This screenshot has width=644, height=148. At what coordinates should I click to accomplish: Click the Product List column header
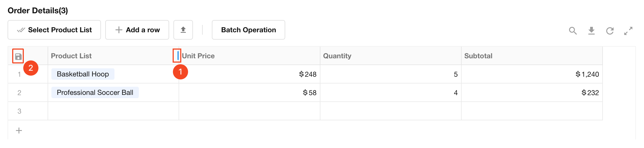pos(71,56)
